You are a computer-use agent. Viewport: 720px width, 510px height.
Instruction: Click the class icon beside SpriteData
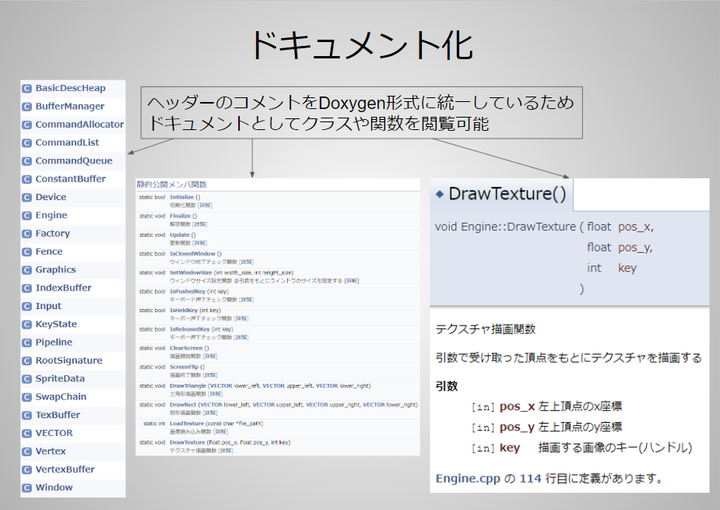(27, 379)
